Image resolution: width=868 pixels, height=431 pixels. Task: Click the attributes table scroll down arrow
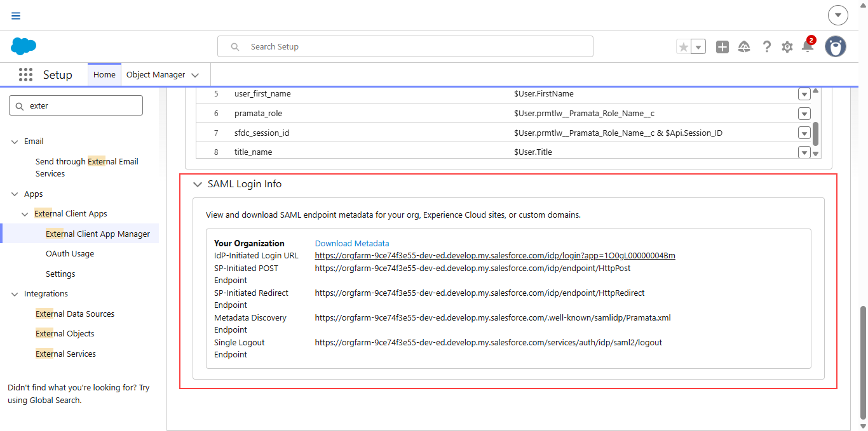[x=816, y=154]
